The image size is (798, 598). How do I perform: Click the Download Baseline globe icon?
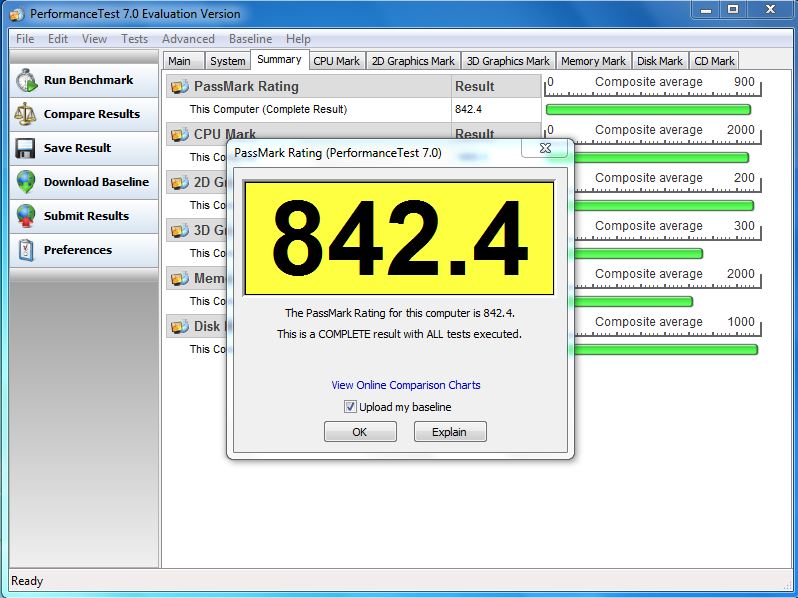[x=26, y=183]
